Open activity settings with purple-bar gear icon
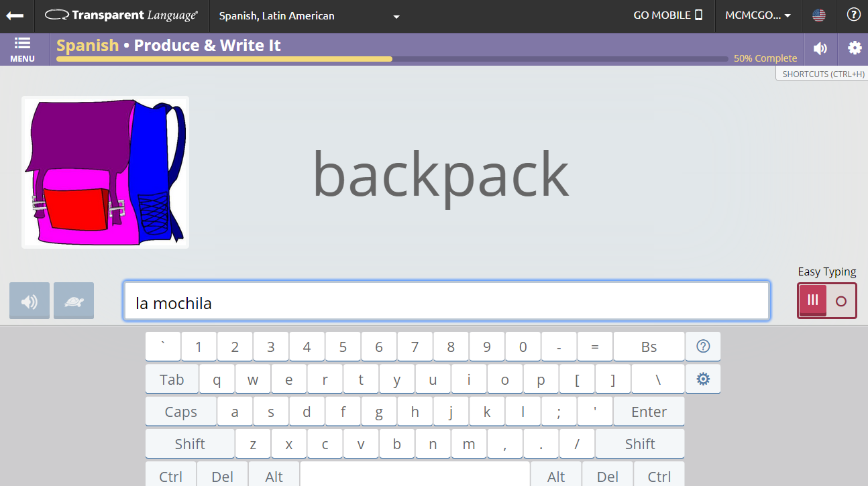This screenshot has width=868, height=486. (x=853, y=48)
